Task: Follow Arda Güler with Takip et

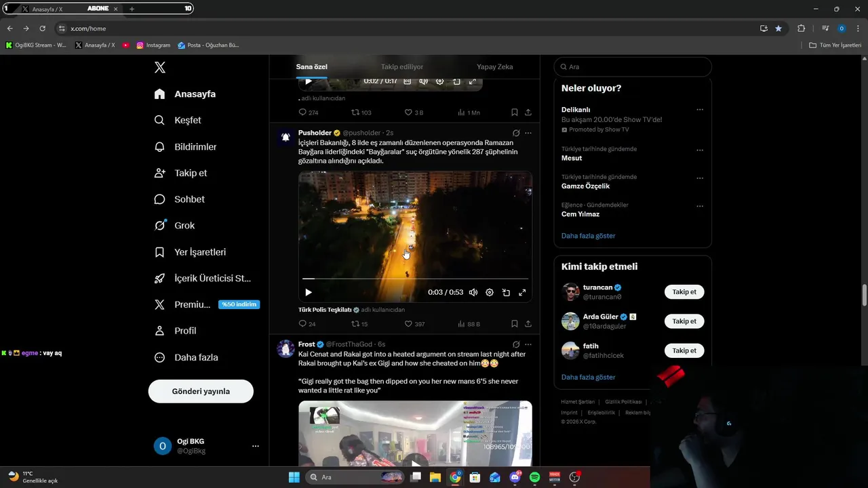Action: (x=684, y=321)
